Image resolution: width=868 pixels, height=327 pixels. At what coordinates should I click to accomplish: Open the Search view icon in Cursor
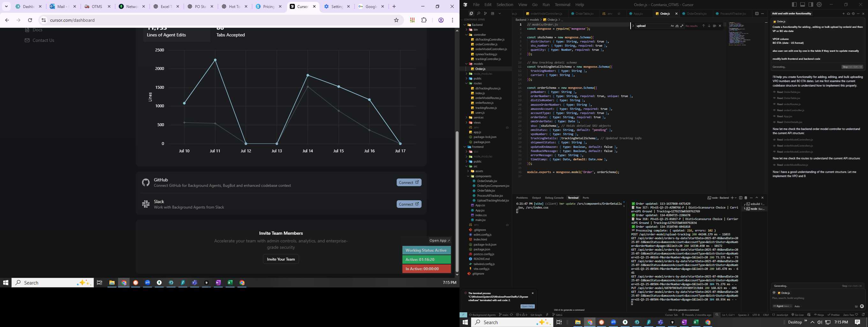pyautogui.click(x=478, y=13)
